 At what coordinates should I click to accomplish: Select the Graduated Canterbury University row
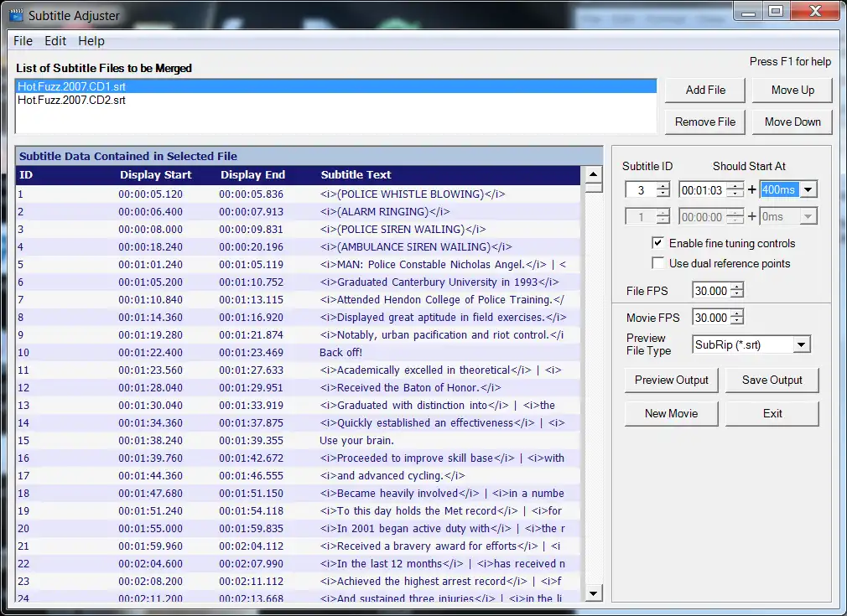(x=299, y=282)
